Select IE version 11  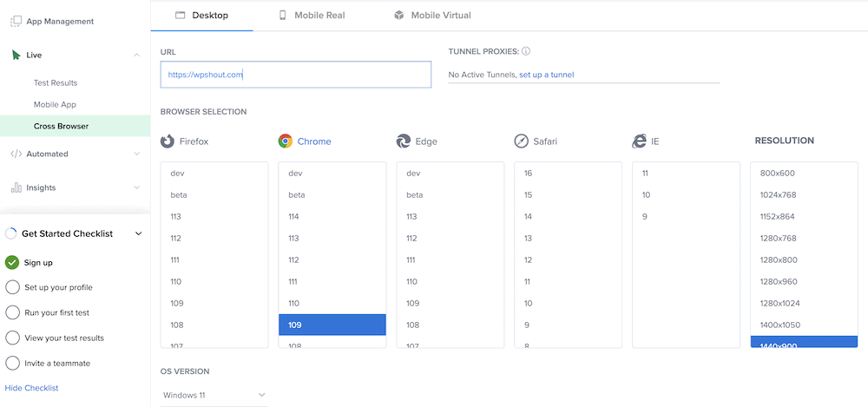tap(686, 174)
